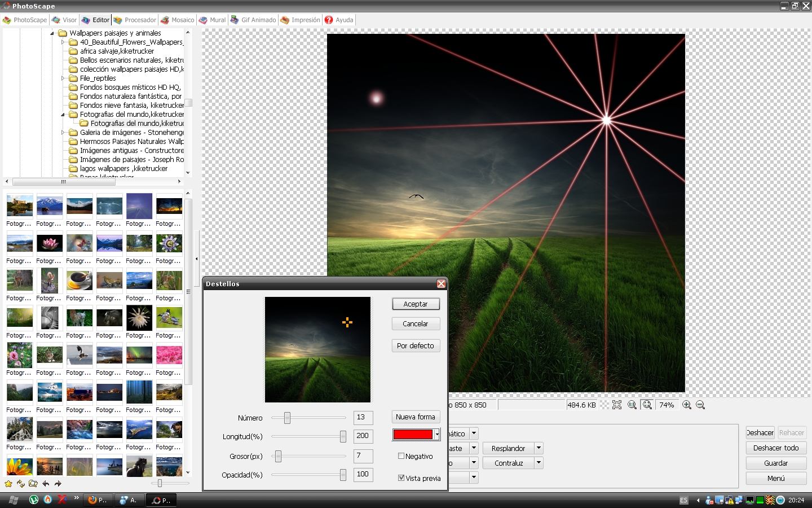Click the flame icon in quick launch

click(x=48, y=500)
